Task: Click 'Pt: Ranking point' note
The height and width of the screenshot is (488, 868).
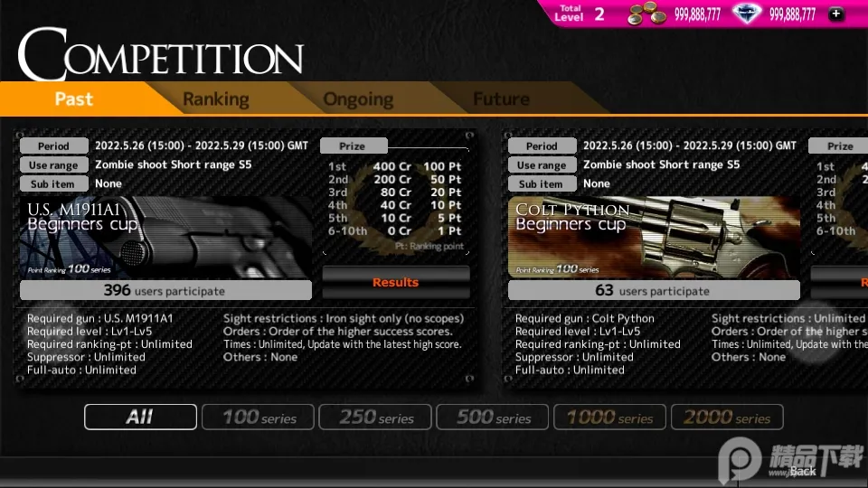Action: [x=429, y=246]
